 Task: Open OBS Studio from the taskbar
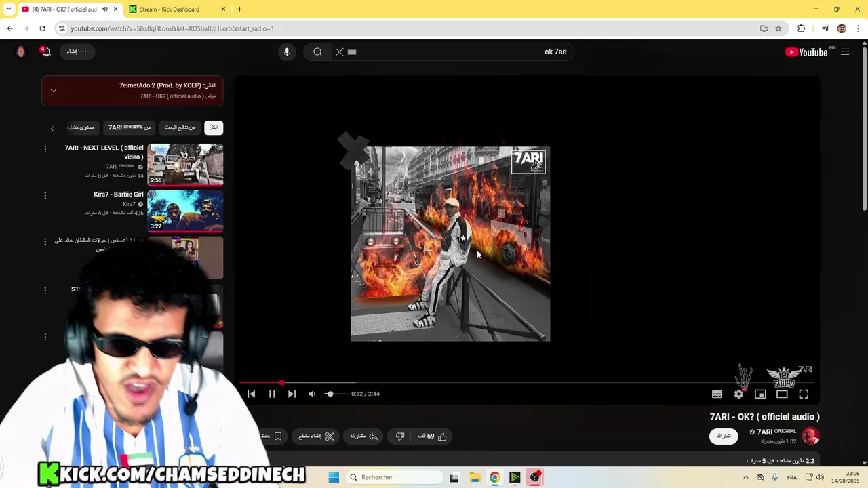point(535,477)
